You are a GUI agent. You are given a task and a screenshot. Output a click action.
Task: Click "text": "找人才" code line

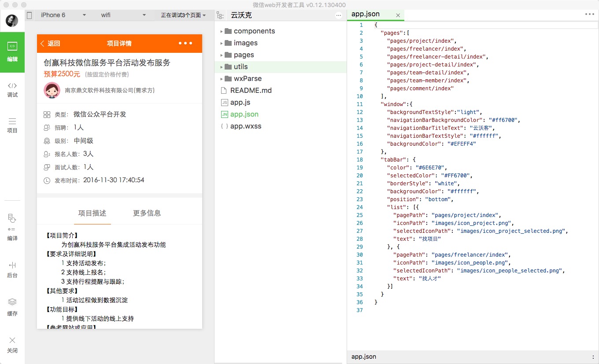(x=417, y=279)
